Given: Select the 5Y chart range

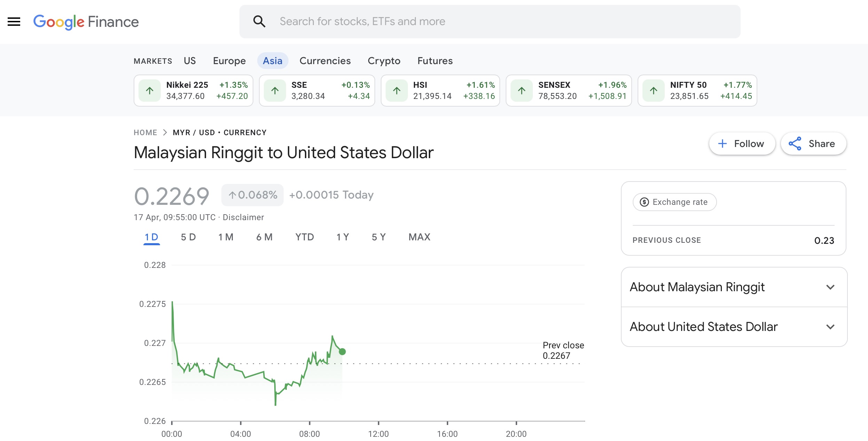Looking at the screenshot, I should (x=379, y=237).
